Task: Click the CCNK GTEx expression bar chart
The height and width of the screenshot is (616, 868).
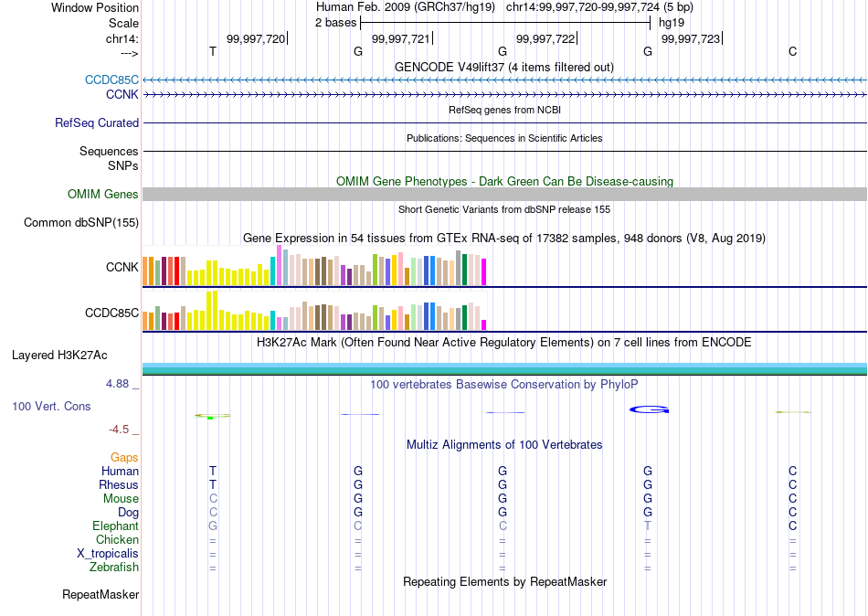Action: click(x=314, y=265)
